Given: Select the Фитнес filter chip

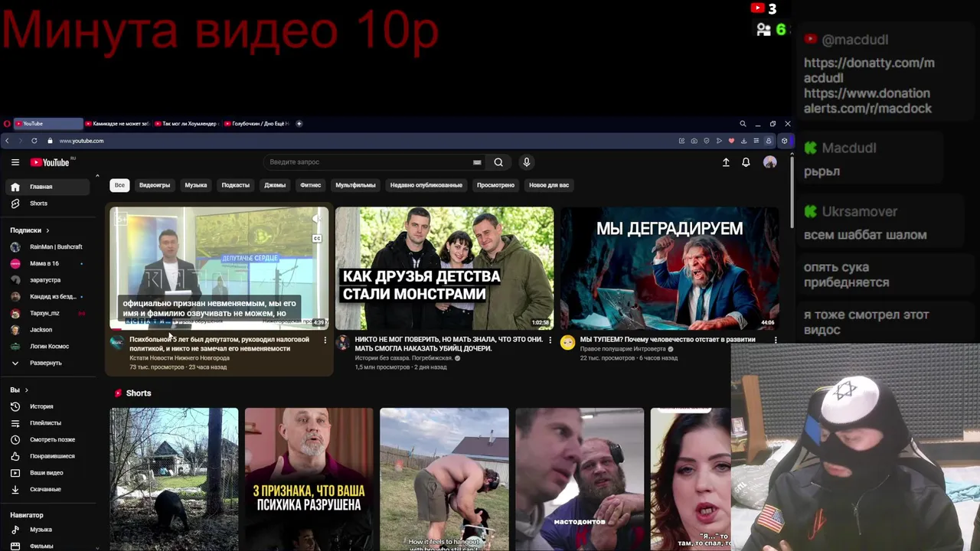Looking at the screenshot, I should pos(311,185).
